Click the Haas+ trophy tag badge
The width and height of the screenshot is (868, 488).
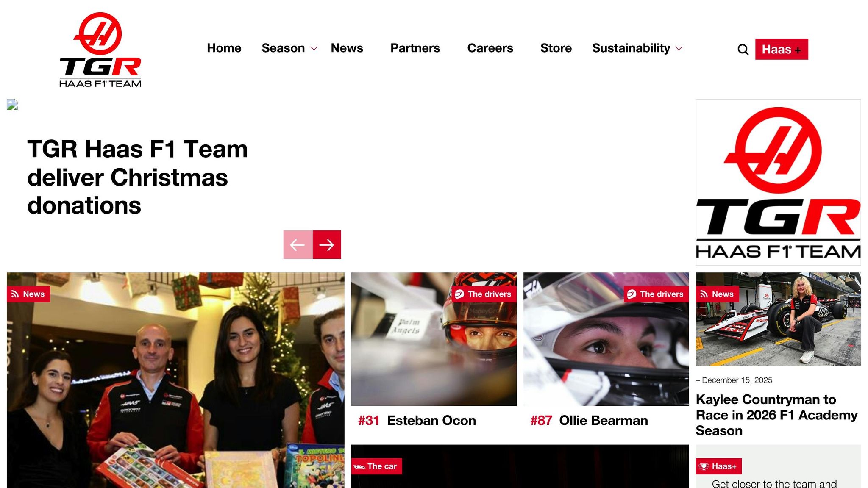point(718,466)
